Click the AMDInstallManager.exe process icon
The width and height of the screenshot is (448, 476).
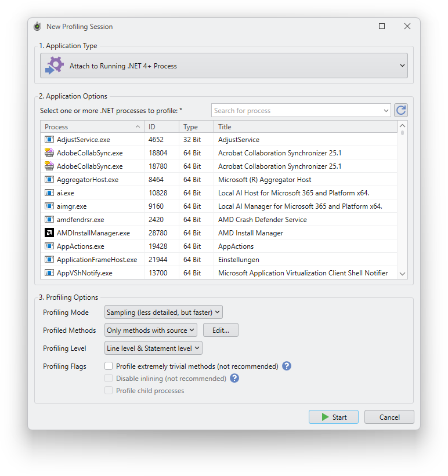tap(49, 233)
